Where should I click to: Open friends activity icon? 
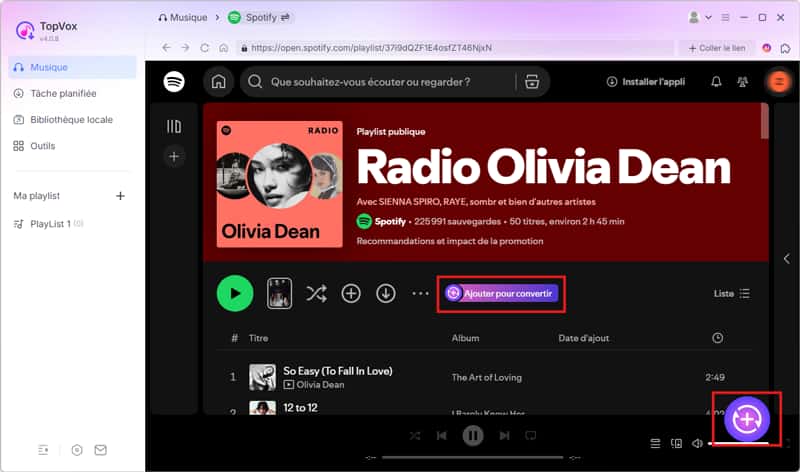(743, 82)
